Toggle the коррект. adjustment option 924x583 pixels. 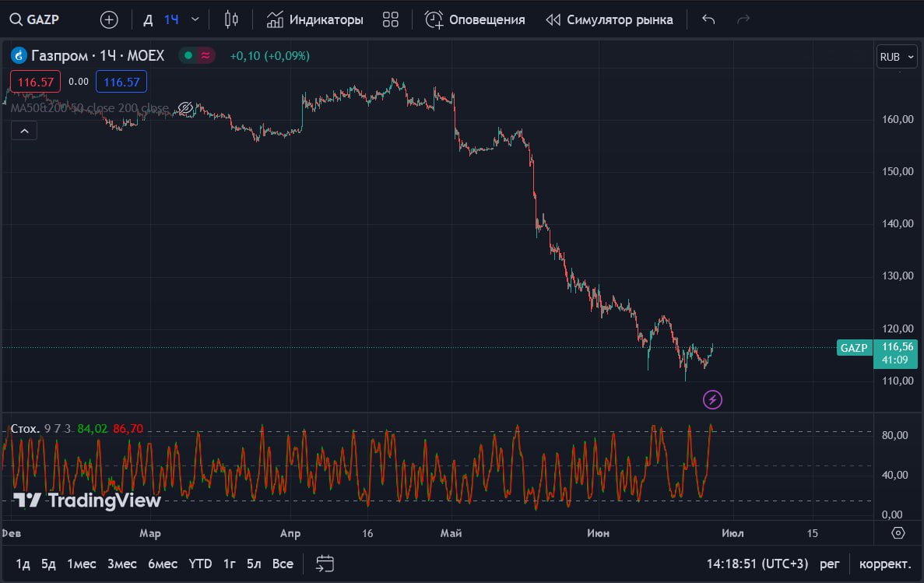(885, 564)
